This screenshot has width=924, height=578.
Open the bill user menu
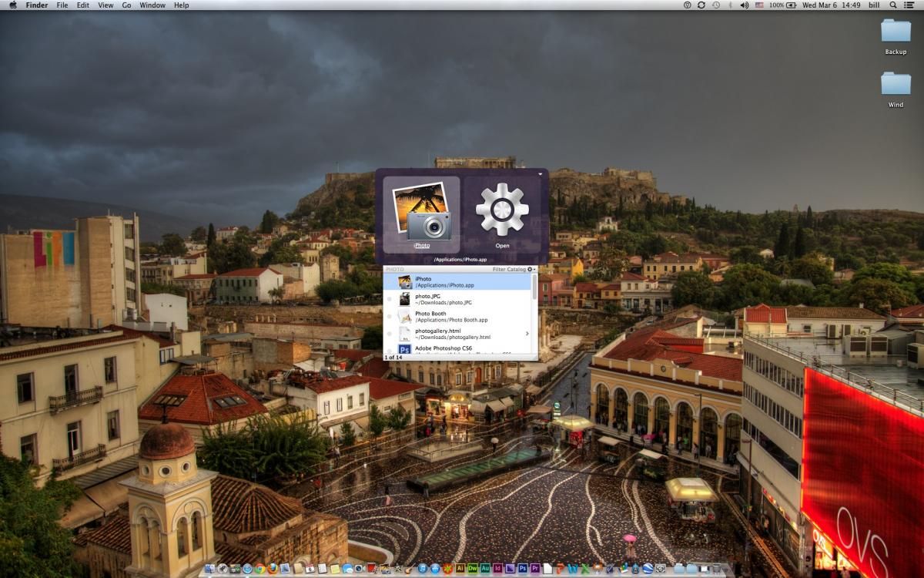(874, 5)
